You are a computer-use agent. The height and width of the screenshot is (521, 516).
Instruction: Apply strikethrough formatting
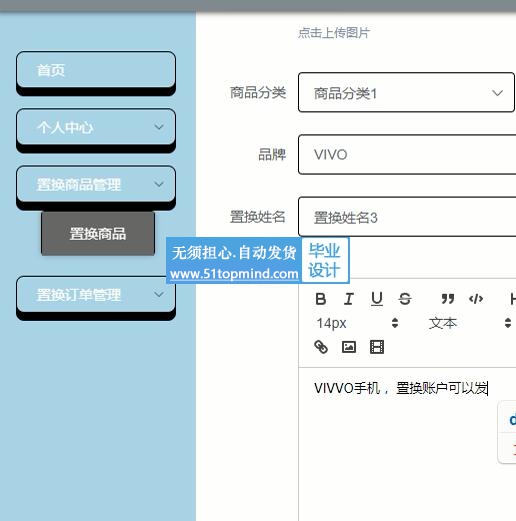point(405,299)
